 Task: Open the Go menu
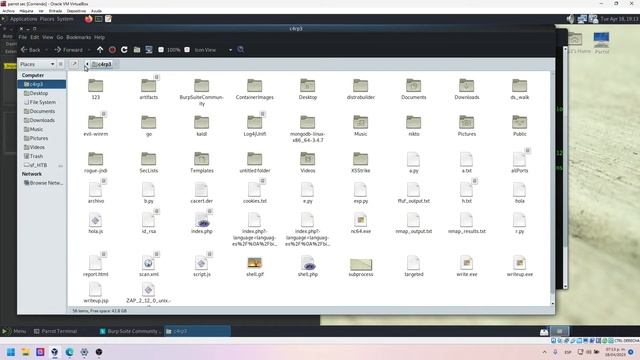(60, 37)
